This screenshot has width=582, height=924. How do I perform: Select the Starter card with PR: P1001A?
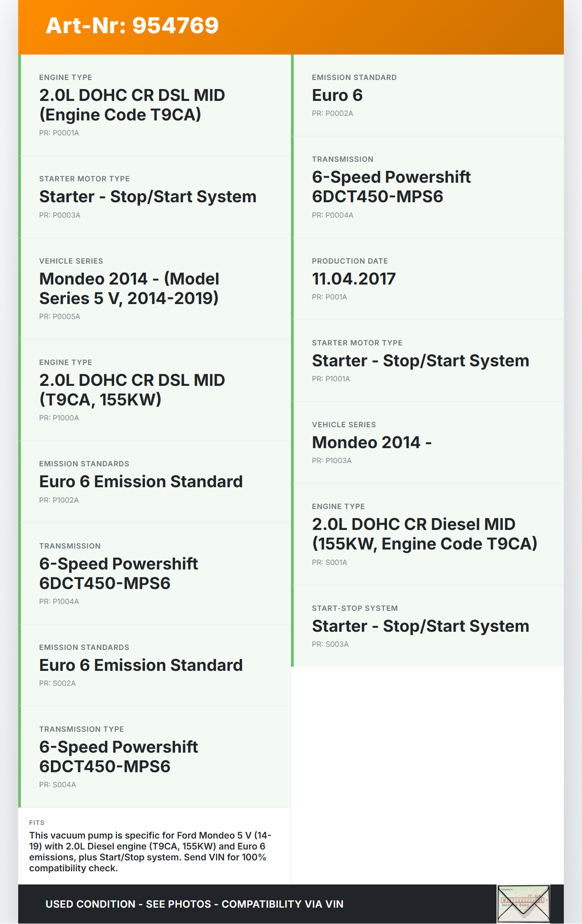click(427, 361)
